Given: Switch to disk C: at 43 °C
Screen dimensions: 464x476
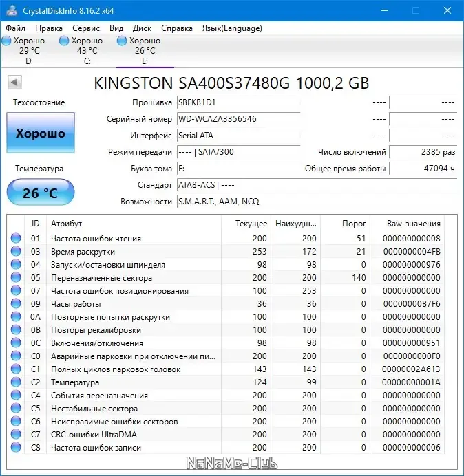Looking at the screenshot, I should [x=87, y=50].
